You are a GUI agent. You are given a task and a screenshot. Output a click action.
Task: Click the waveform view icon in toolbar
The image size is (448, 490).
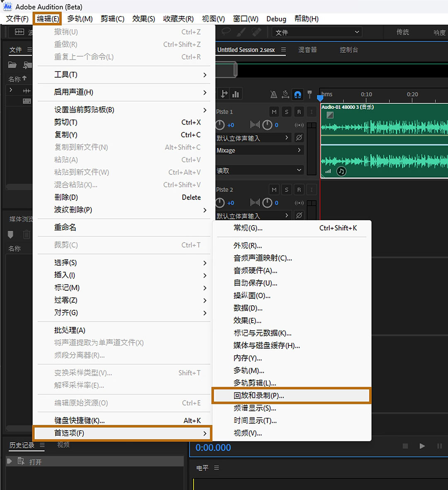click(x=19, y=32)
